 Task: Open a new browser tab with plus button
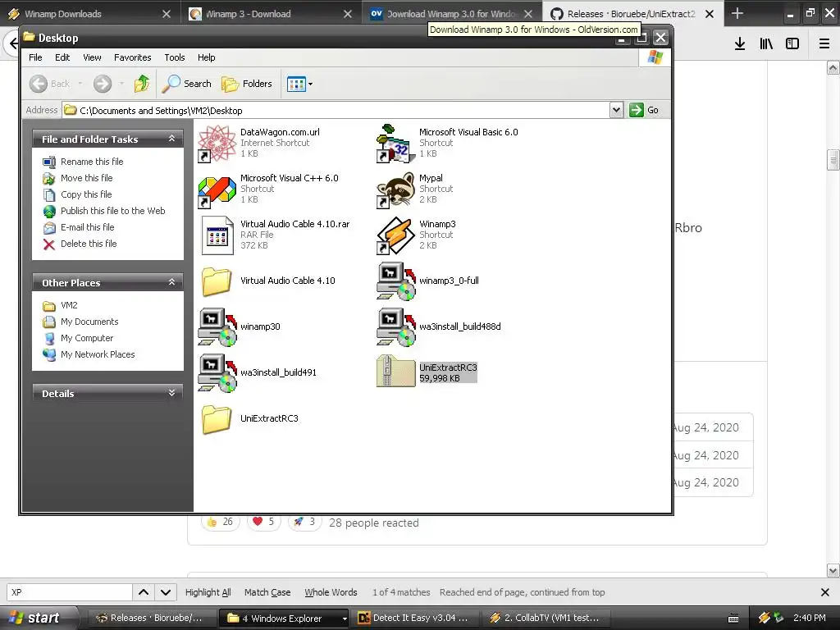pyautogui.click(x=737, y=13)
